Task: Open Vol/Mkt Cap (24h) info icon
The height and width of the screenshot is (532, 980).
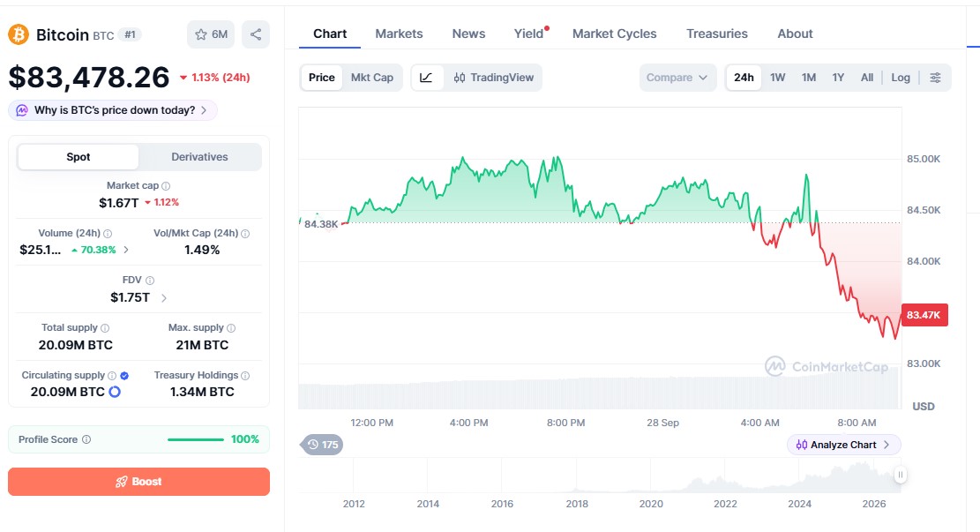Action: click(x=245, y=233)
